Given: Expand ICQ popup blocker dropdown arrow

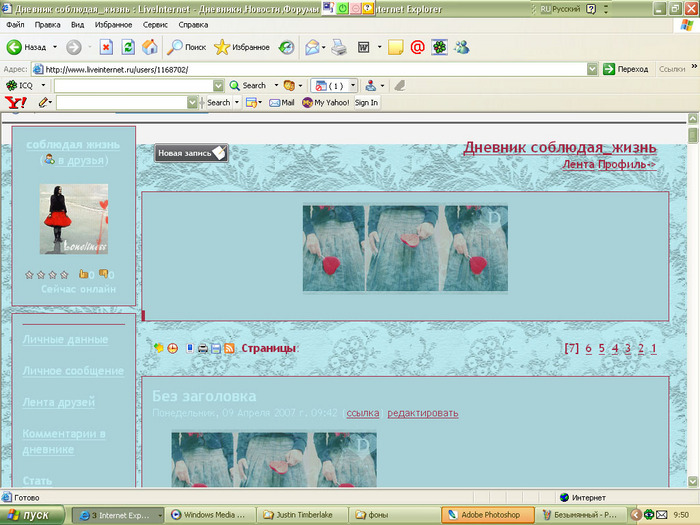Looking at the screenshot, I should pos(353,85).
